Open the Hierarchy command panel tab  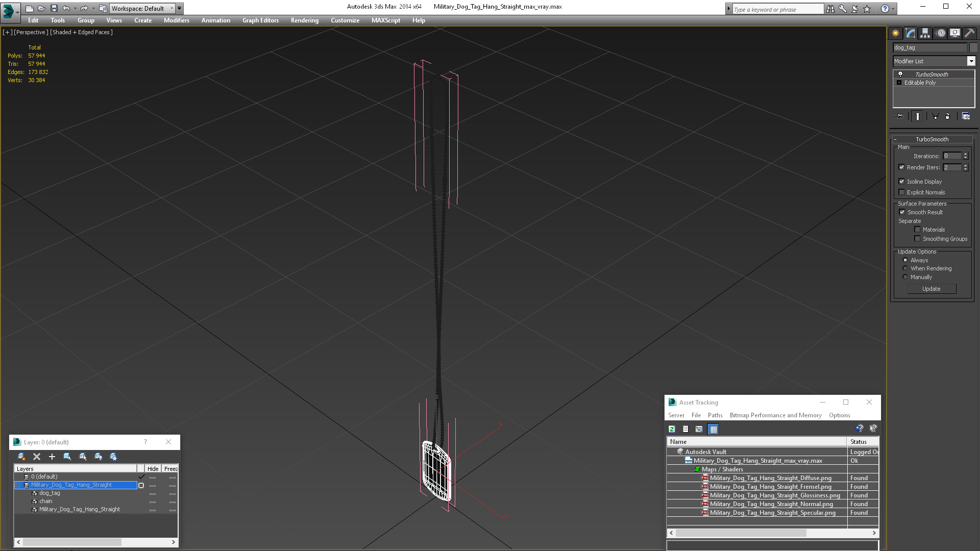925,33
